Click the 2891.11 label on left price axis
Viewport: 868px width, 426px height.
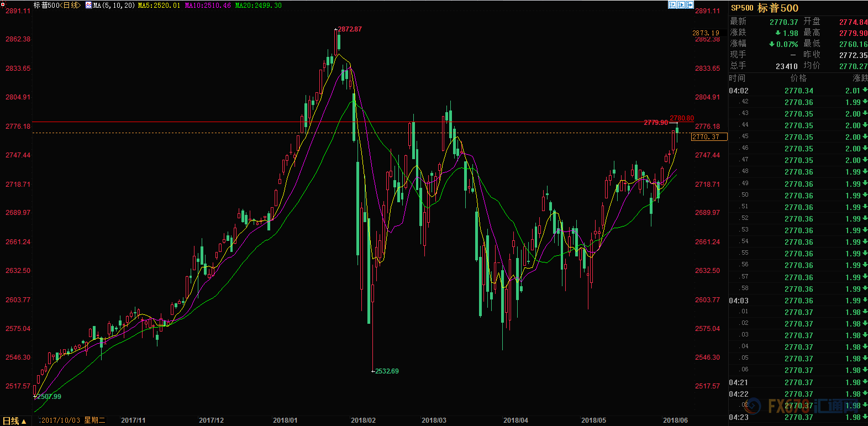click(x=18, y=11)
